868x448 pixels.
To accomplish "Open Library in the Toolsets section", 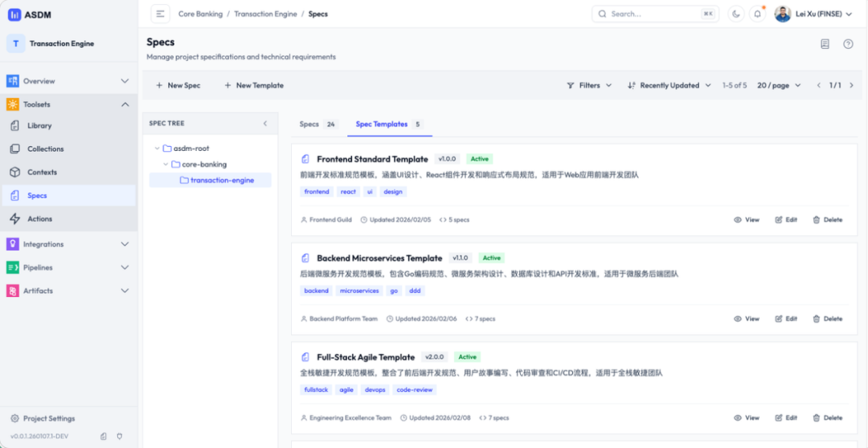I will click(x=68, y=125).
